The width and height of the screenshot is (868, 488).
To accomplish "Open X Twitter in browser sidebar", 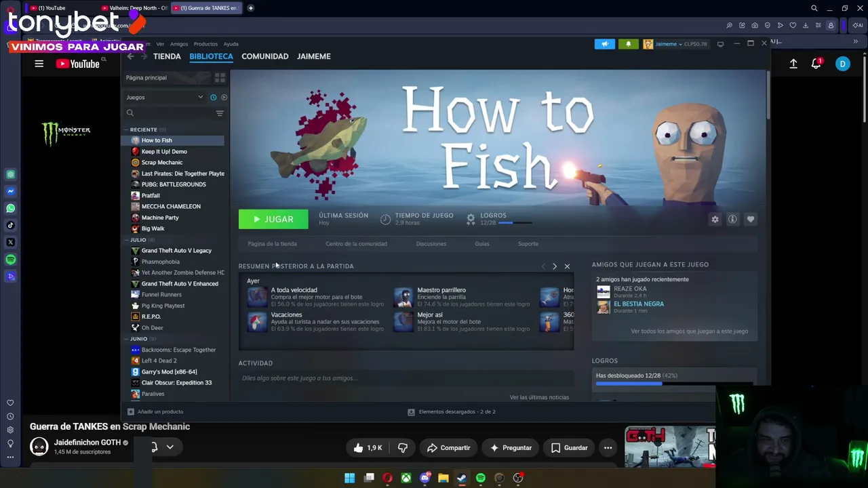I will coord(10,242).
